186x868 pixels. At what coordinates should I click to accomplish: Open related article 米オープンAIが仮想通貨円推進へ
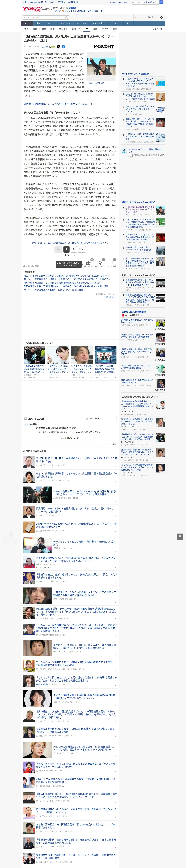point(53,290)
